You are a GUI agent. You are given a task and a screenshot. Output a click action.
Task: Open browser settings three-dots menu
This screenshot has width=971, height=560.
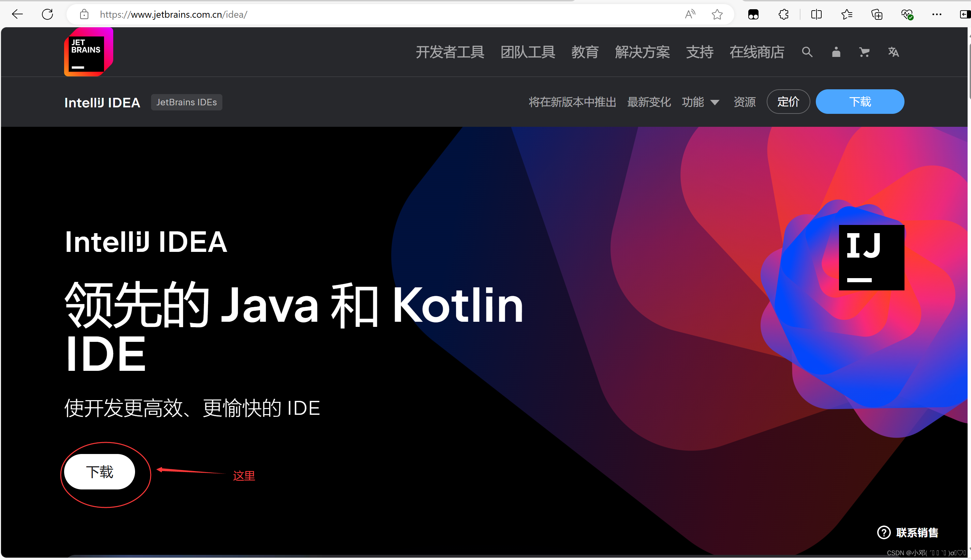click(936, 15)
